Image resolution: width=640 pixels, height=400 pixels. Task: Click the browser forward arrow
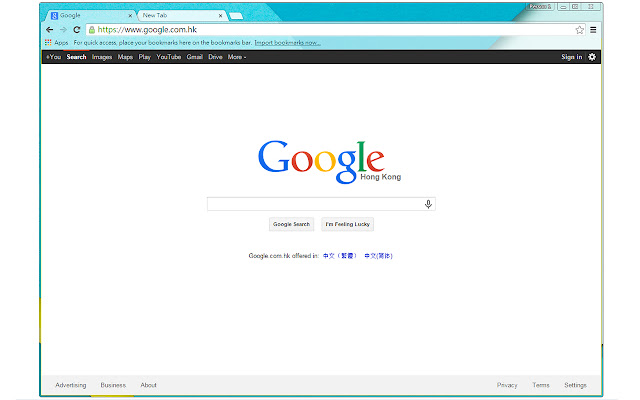pyautogui.click(x=63, y=30)
